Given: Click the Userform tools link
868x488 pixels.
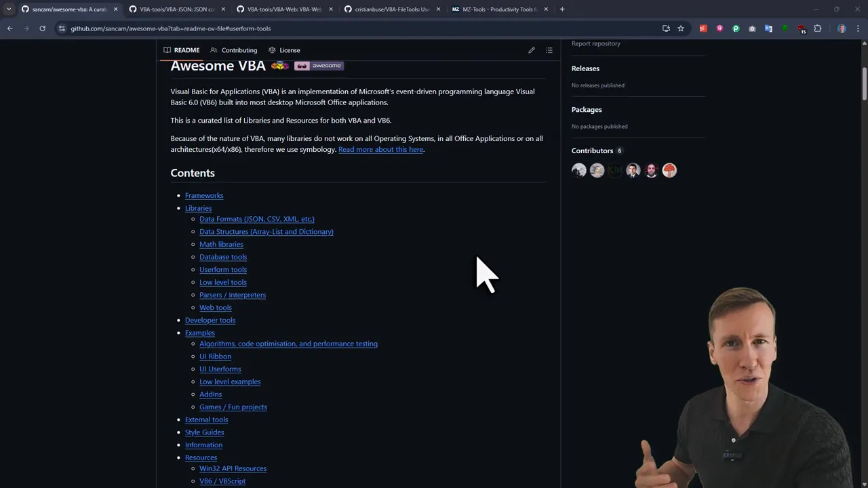Looking at the screenshot, I should click(223, 269).
